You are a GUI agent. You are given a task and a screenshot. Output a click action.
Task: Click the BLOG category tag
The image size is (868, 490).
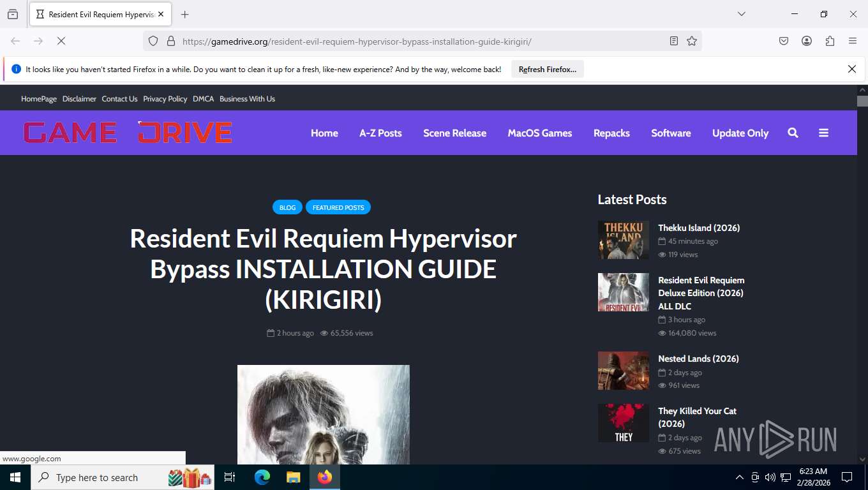coord(287,207)
